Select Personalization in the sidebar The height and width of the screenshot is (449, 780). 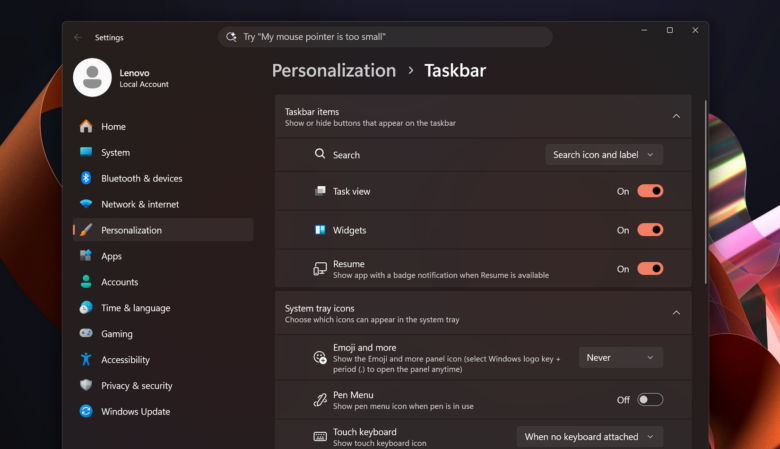click(163, 230)
